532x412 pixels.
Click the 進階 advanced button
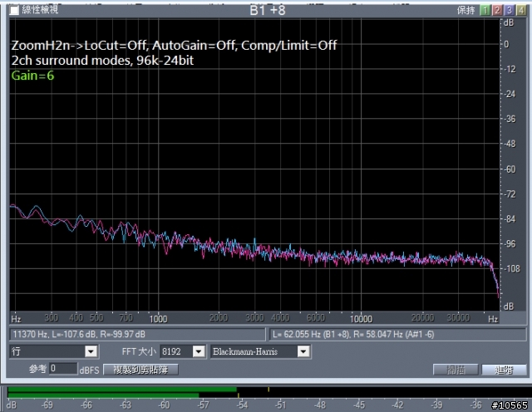pyautogui.click(x=504, y=370)
